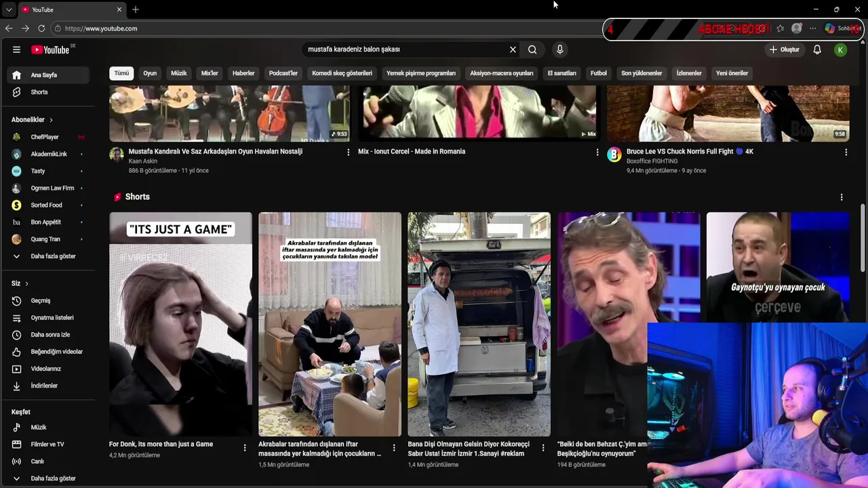Screen dimensions: 868x488
Task: Go to Ana Sayfa in sidebar
Action: 48,75
